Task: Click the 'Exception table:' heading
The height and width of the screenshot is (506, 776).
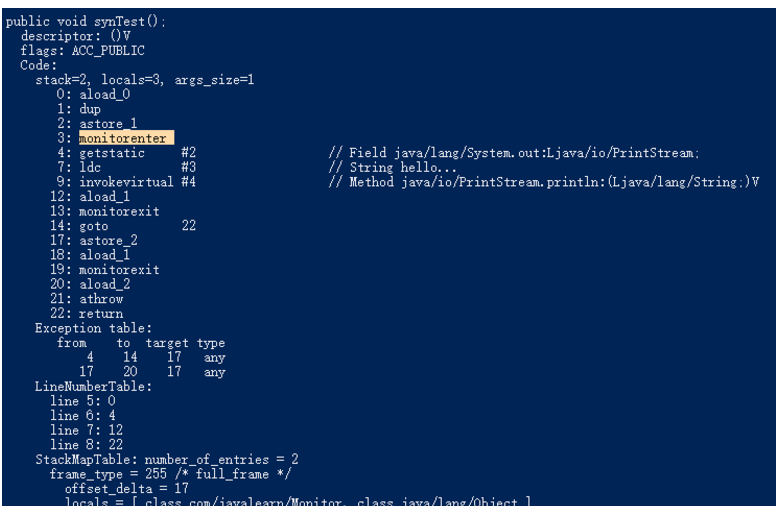Action: 84,328
